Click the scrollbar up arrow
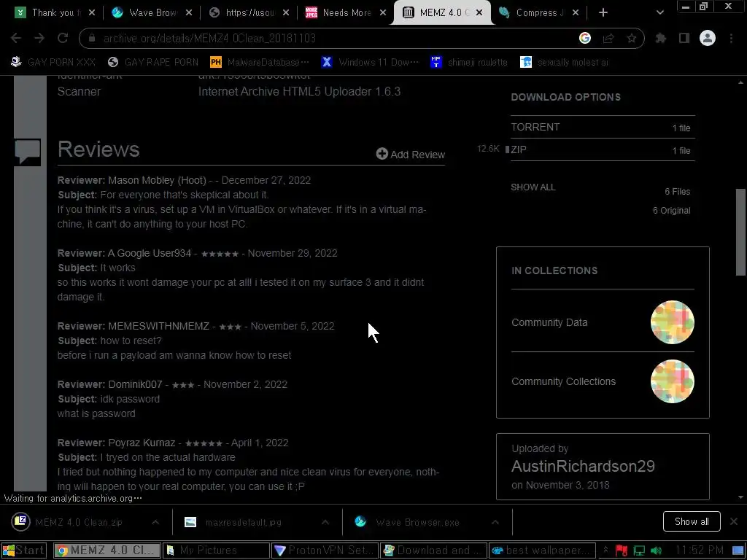The image size is (747, 560). pyautogui.click(x=740, y=82)
